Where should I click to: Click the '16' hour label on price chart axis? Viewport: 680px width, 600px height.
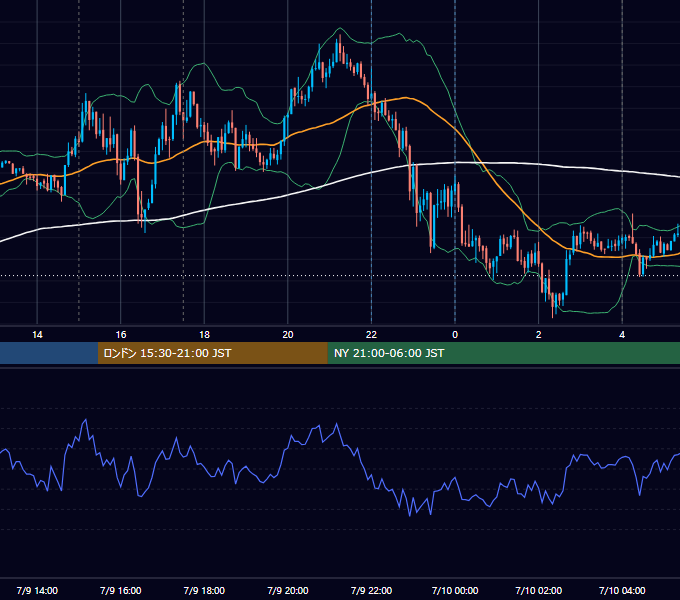pos(121,335)
